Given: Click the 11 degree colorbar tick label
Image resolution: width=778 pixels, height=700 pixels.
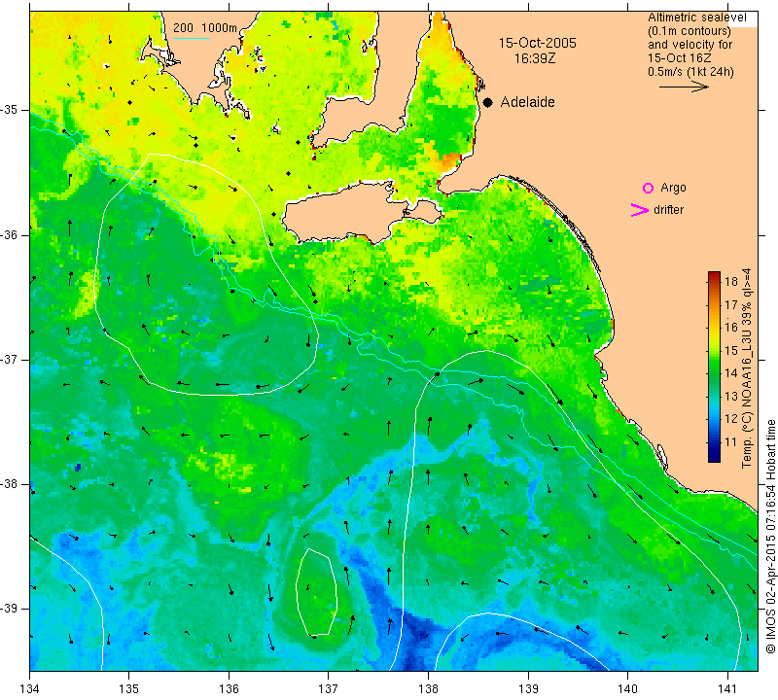Looking at the screenshot, I should 731,442.
